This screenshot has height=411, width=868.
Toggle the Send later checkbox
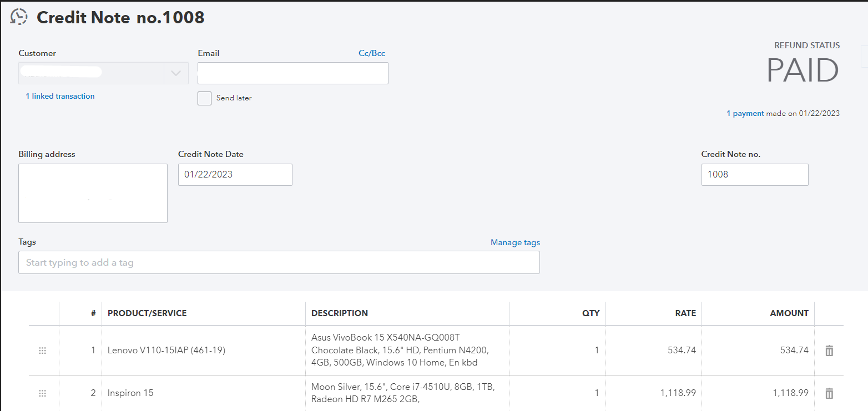tap(205, 98)
